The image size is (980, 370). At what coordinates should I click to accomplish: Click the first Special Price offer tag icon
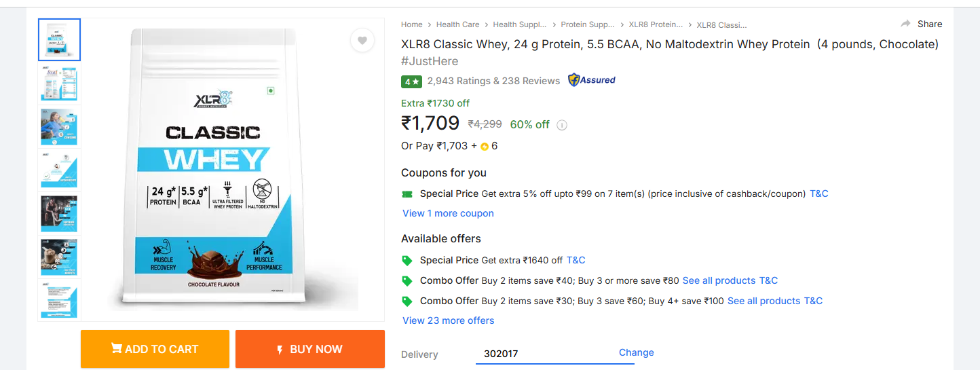[407, 261]
